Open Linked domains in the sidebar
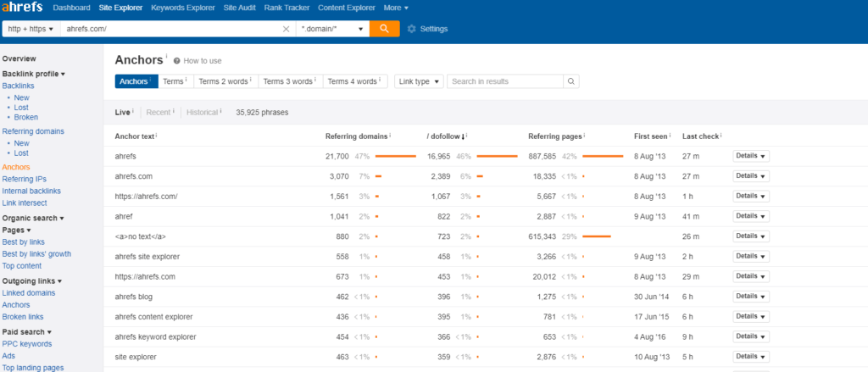The width and height of the screenshot is (868, 372). [x=29, y=293]
